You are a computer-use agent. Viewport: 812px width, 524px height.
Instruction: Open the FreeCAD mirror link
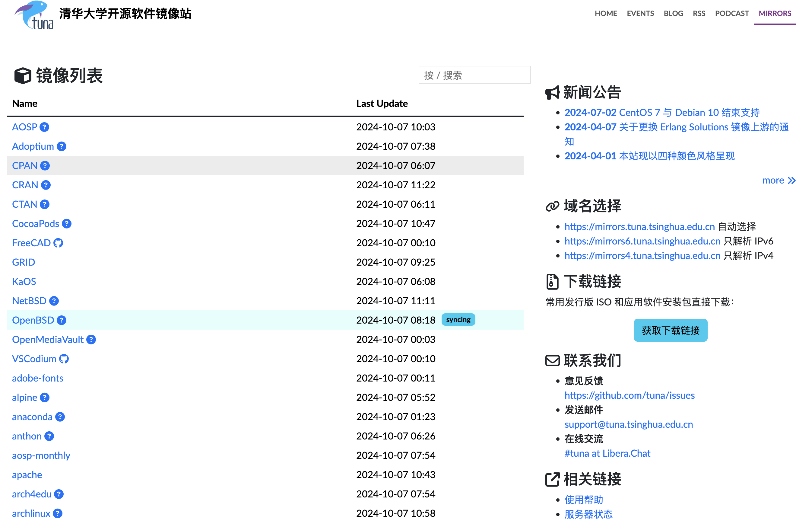pyautogui.click(x=31, y=243)
